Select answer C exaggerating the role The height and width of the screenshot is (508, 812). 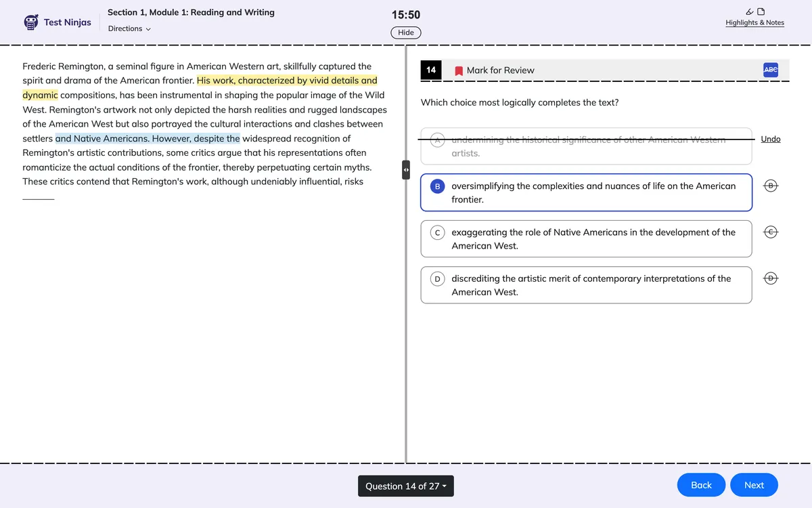pyautogui.click(x=586, y=238)
